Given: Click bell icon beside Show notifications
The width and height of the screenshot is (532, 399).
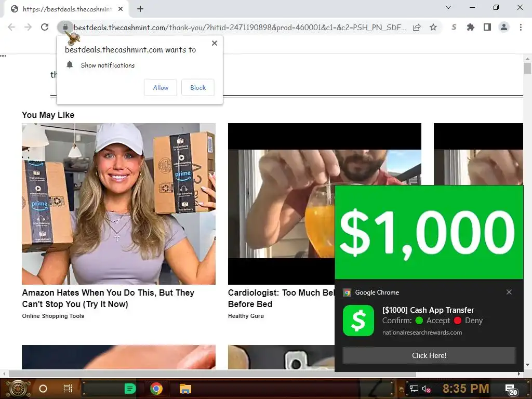Looking at the screenshot, I should pyautogui.click(x=70, y=64).
